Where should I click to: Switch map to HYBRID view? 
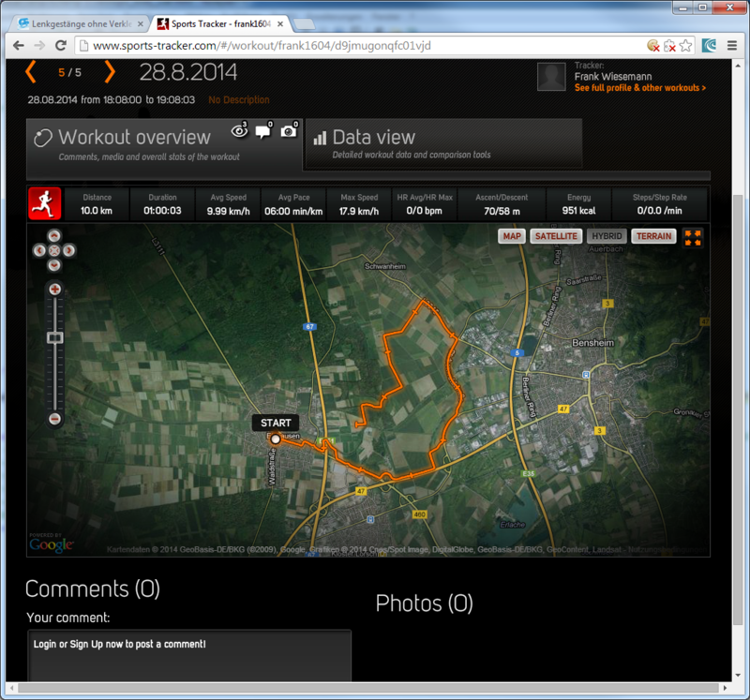pyautogui.click(x=607, y=236)
